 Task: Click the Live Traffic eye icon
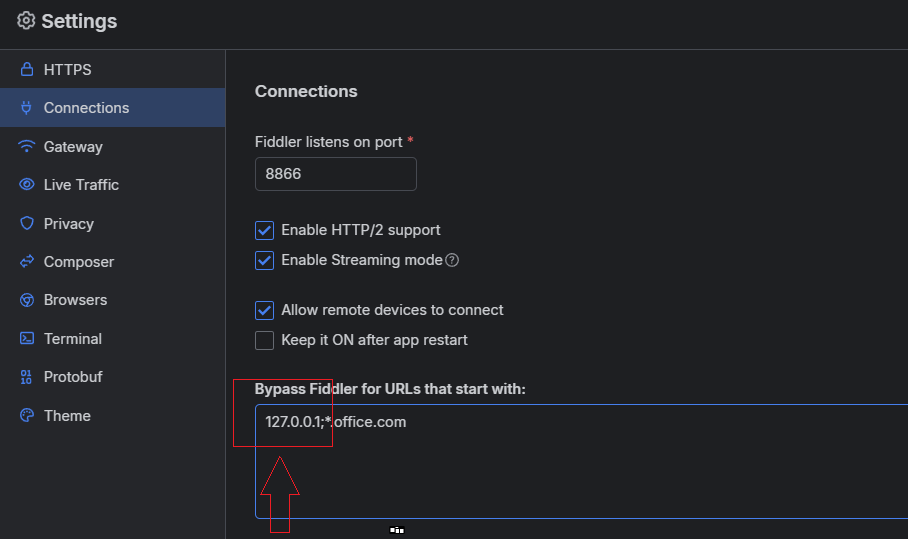click(27, 185)
